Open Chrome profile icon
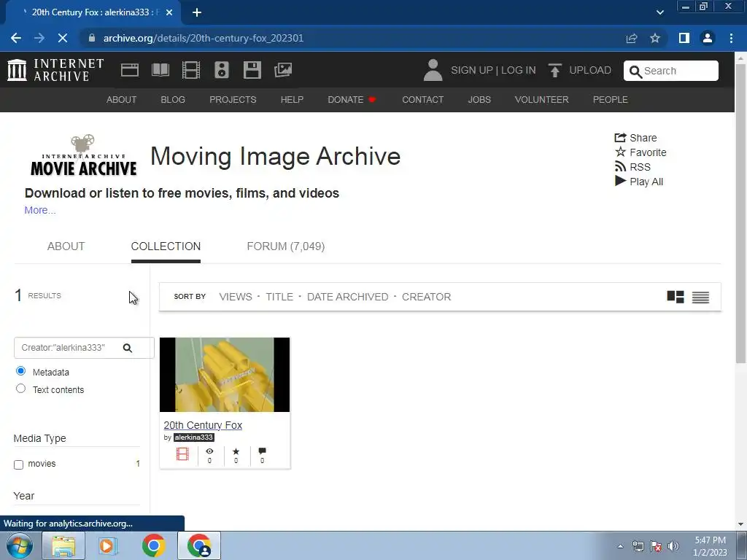747x560 pixels. (x=708, y=38)
